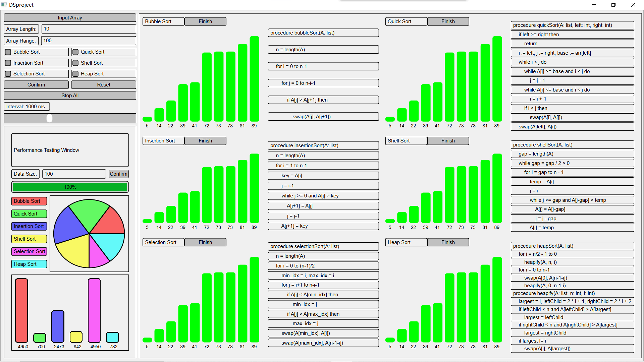Click Finish button for Selection Sort panel
The width and height of the screenshot is (644, 362).
205,242
